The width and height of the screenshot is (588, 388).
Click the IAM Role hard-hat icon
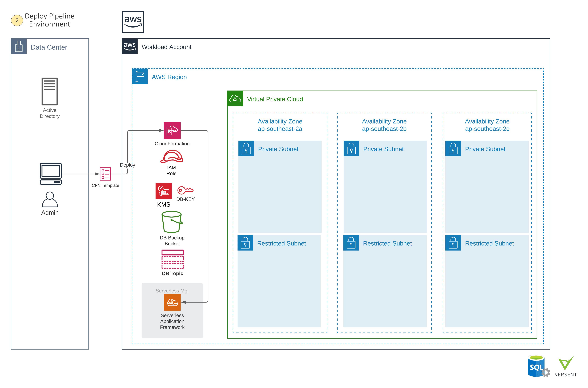(171, 156)
